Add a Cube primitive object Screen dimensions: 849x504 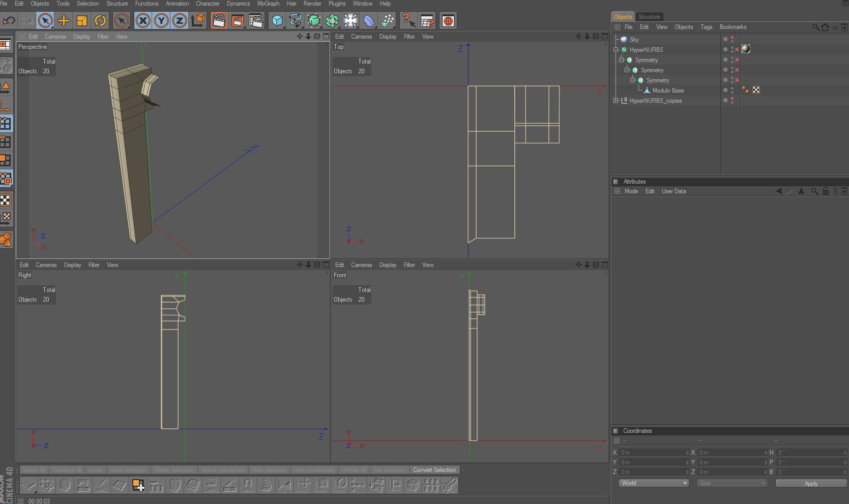coord(277,21)
